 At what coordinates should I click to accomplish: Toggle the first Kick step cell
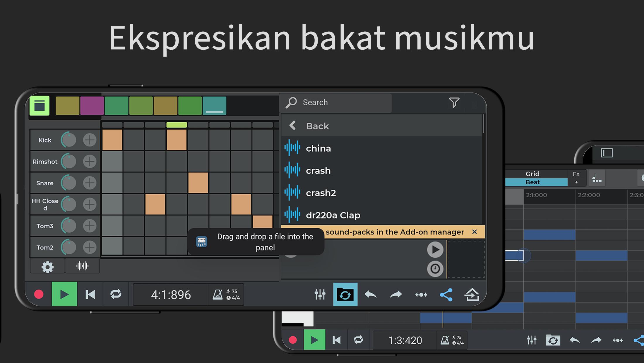click(112, 140)
